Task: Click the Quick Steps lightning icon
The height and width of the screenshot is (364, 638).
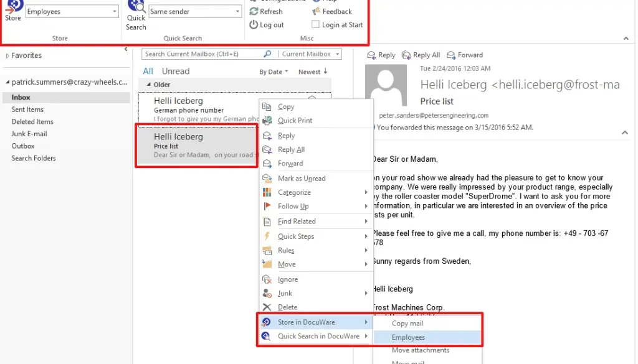Action: pos(267,236)
